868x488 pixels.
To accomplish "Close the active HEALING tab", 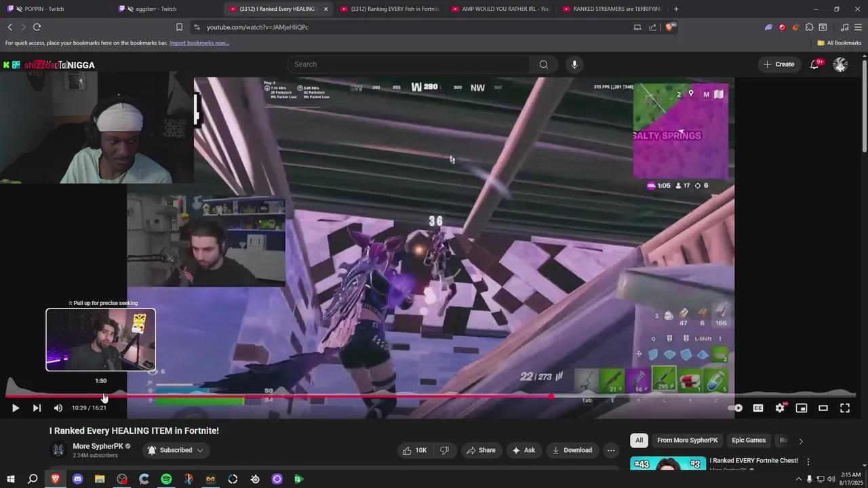I will [325, 9].
